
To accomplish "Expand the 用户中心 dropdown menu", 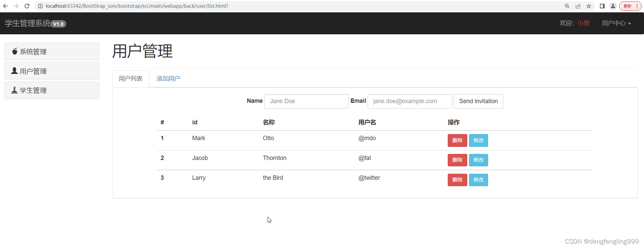I will click(616, 23).
